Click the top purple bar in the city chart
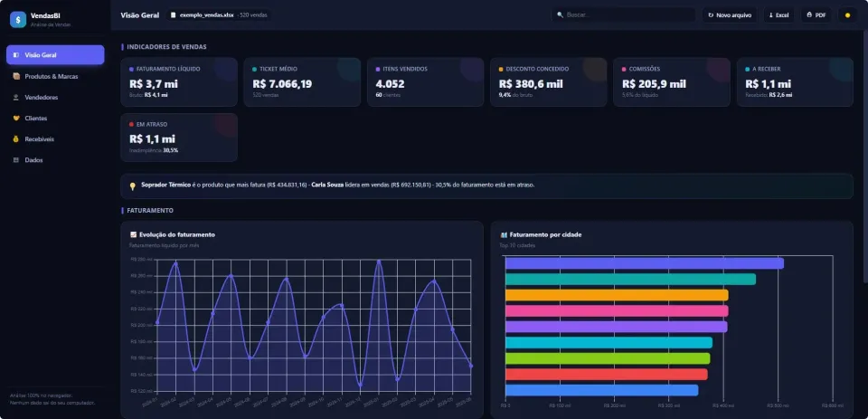The height and width of the screenshot is (419, 868). (645, 263)
